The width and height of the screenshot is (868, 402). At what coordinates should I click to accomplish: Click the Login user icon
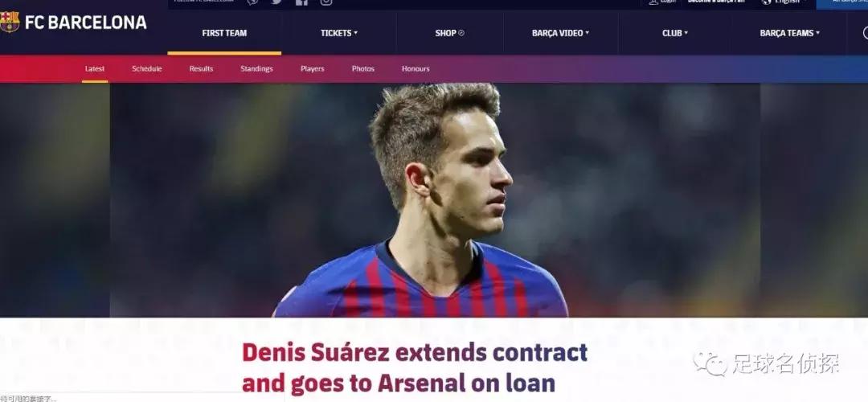click(653, 2)
